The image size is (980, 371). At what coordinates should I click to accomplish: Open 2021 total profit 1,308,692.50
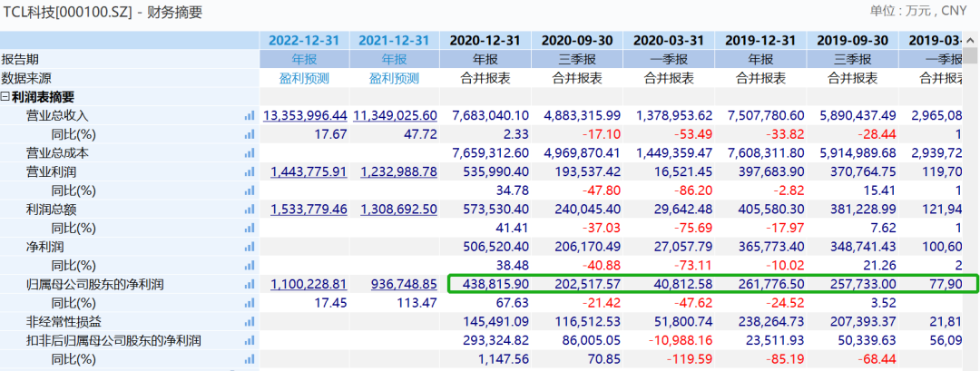point(398,210)
